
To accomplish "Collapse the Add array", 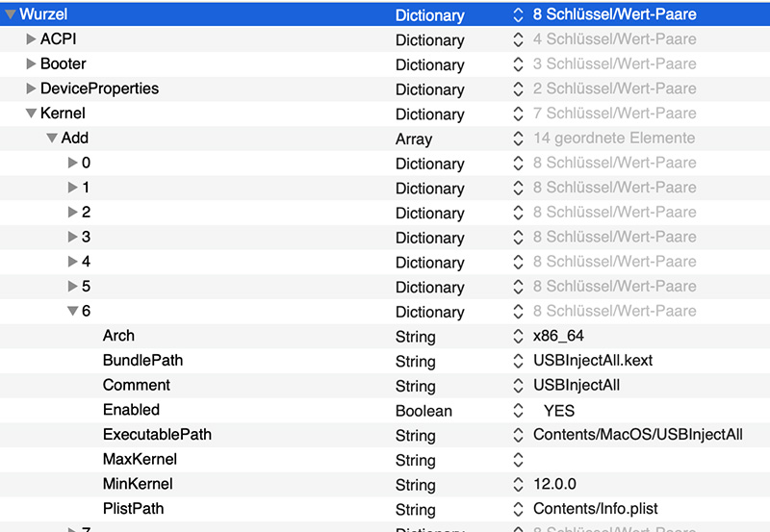I will (x=52, y=139).
